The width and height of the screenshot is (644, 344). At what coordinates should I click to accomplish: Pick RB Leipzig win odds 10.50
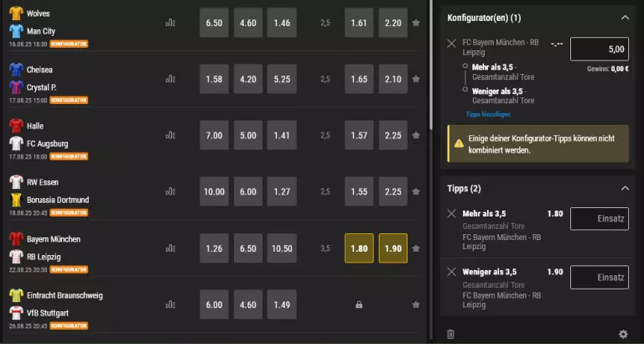click(282, 248)
